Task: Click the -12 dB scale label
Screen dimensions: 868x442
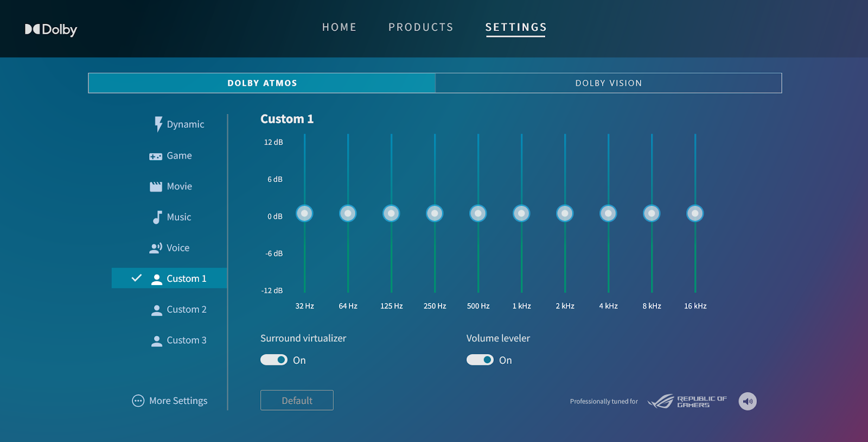Action: (272, 291)
